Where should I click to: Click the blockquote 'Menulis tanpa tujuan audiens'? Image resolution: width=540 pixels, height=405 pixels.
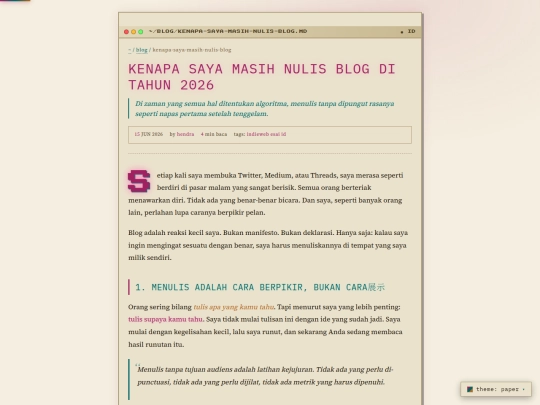265,376
